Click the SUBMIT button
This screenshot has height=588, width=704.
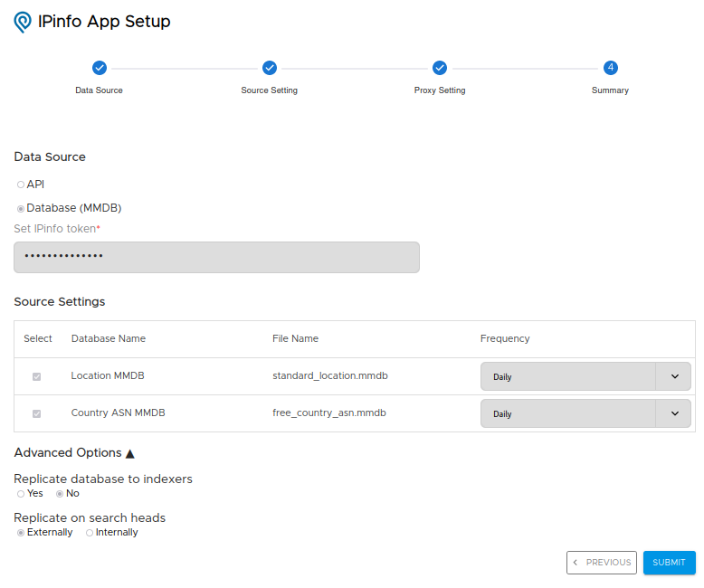(x=669, y=563)
